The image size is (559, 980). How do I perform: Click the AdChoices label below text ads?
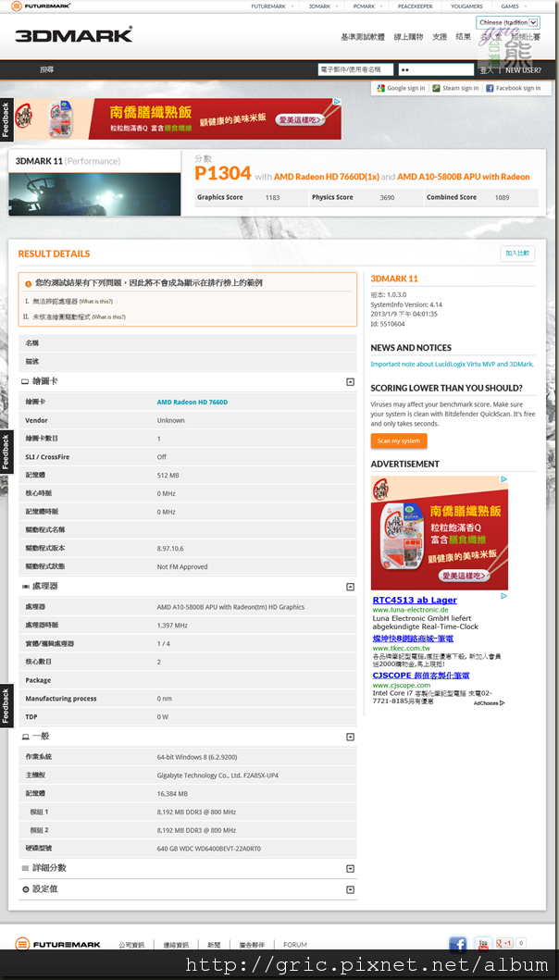[x=489, y=703]
